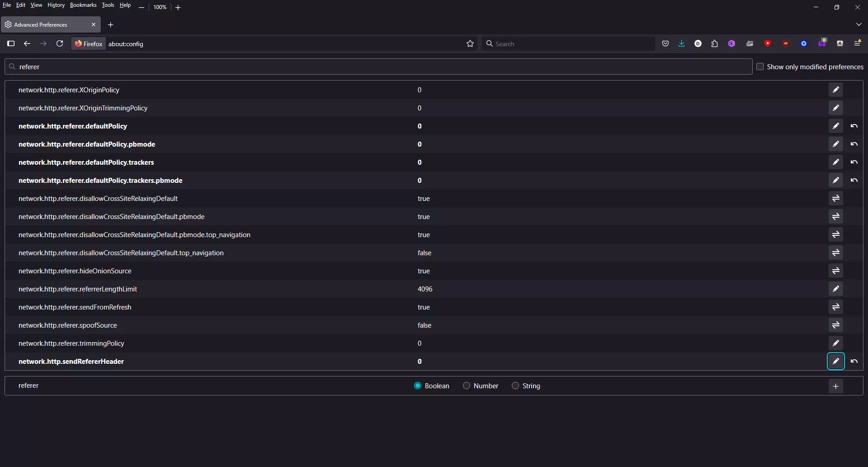This screenshot has width=868, height=467.
Task: Edit the network.http.referer.XOriginPolicy value
Action: [x=835, y=90]
